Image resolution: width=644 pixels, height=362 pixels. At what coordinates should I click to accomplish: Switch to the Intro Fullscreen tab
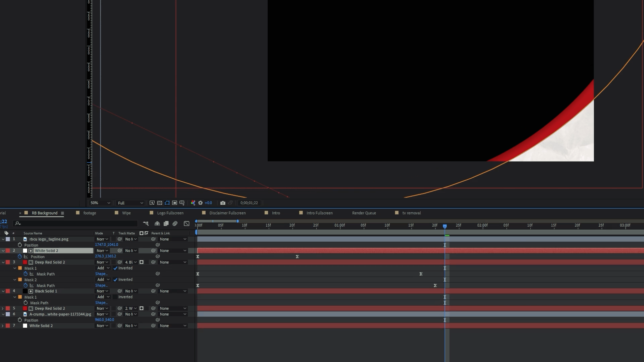319,213
